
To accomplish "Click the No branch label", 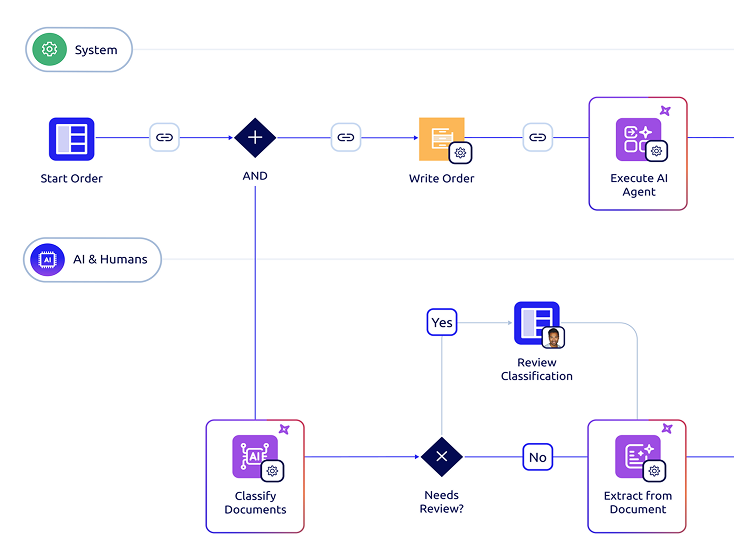I will click(538, 457).
